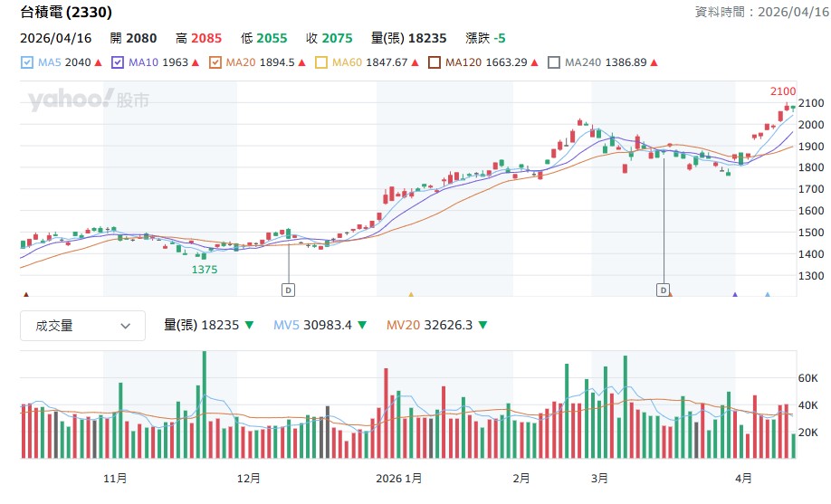
Task: Click the 台積電 (2330) stock title
Action: coord(67,13)
